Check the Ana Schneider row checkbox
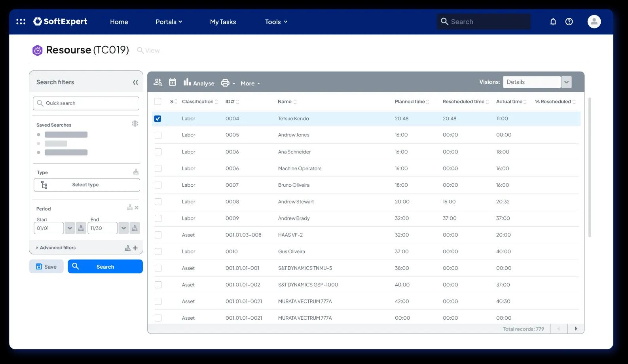Viewport: 628px width, 364px height. pos(158,152)
